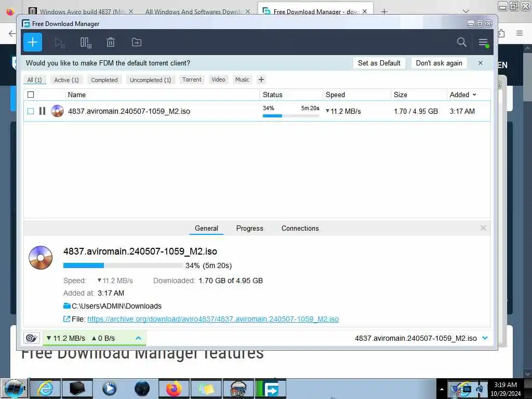The image size is (532, 399).
Task: Switch to the General details tab
Action: tap(206, 229)
